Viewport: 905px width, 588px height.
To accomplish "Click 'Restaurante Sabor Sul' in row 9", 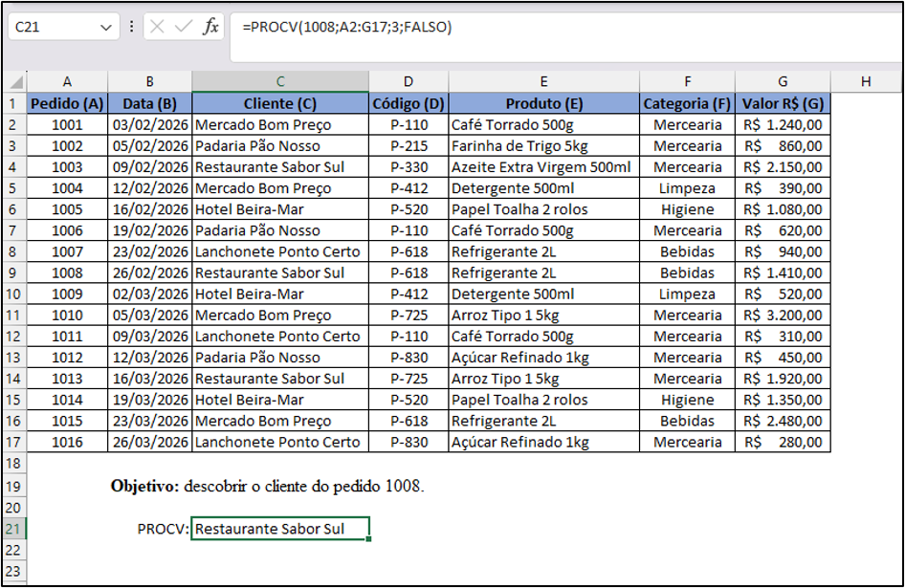I will click(x=280, y=272).
